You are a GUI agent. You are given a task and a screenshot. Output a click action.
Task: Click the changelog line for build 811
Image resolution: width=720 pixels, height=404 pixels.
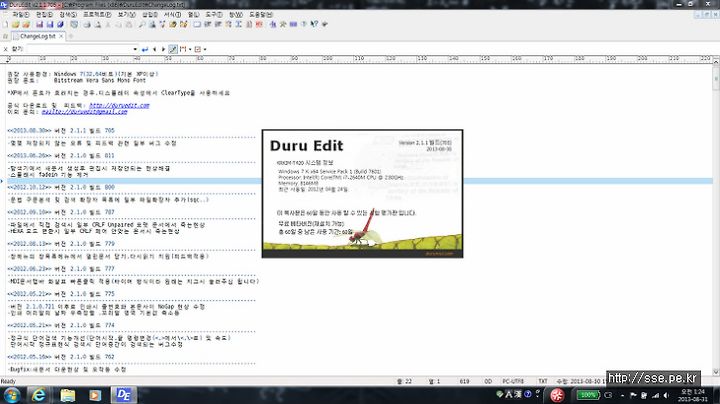61,156
